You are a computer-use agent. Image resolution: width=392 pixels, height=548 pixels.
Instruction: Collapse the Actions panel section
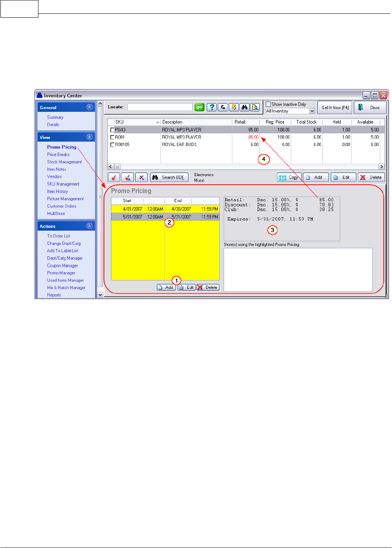pyautogui.click(x=89, y=226)
